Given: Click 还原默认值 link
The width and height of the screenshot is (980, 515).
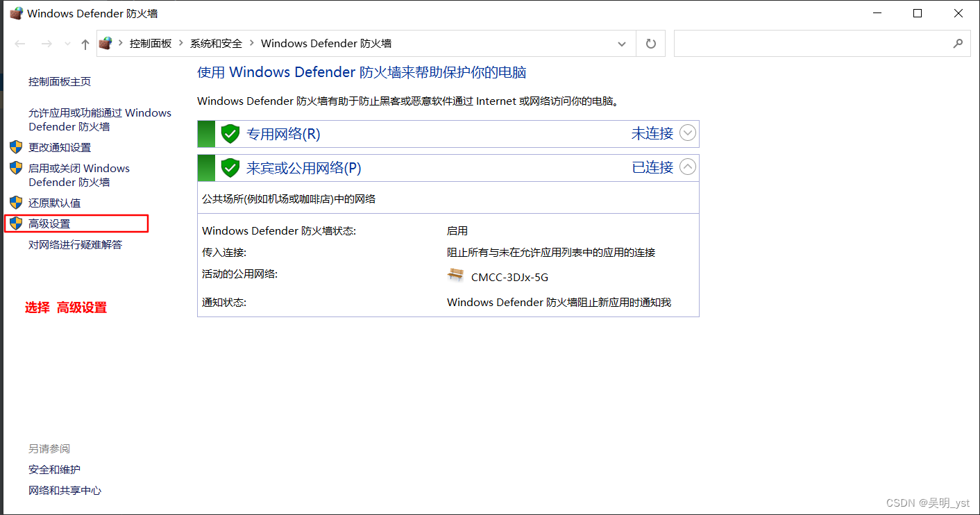Looking at the screenshot, I should tap(54, 203).
